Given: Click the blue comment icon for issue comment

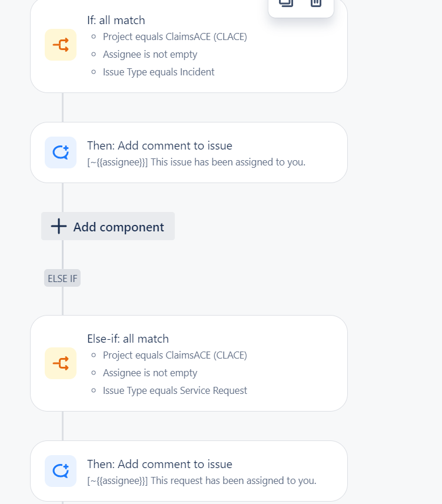Looking at the screenshot, I should coord(61,152).
